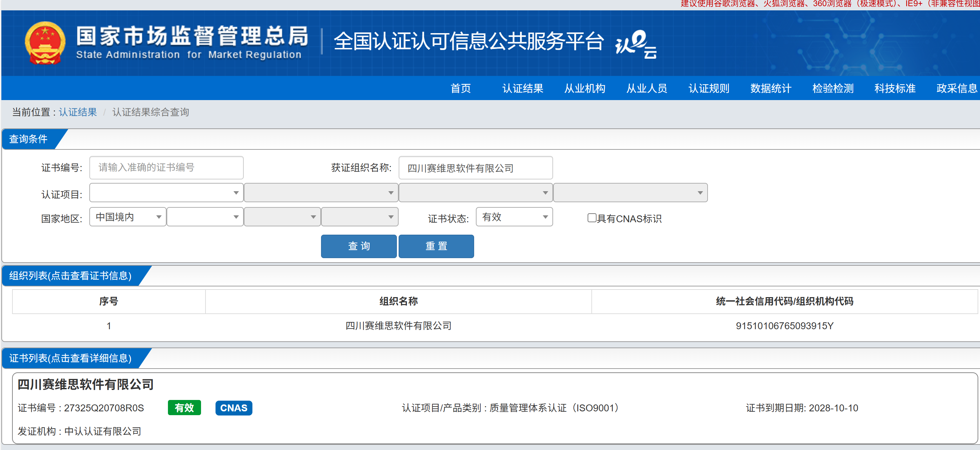Enable the 具有CNAS标识 checkbox
Image resolution: width=980 pixels, height=450 pixels.
click(592, 217)
